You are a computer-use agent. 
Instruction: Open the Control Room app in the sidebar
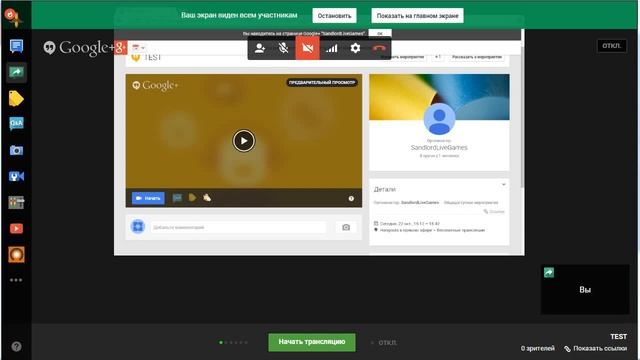[x=16, y=202]
